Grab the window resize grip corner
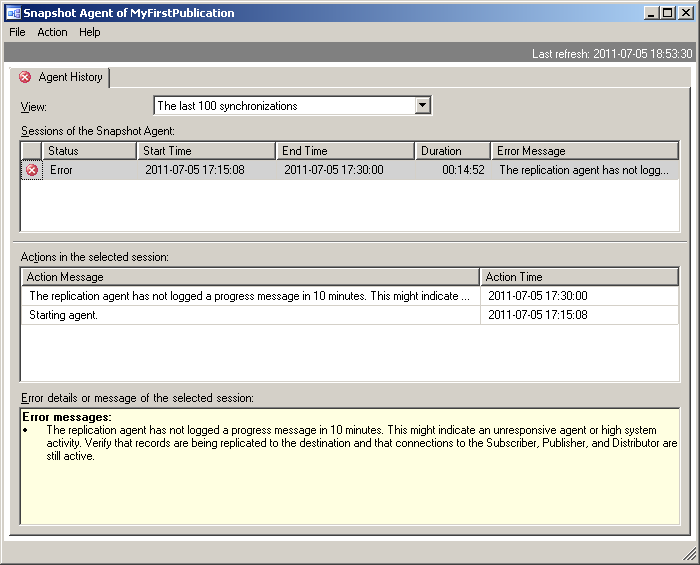Viewport: 700px width, 565px height. pos(690,554)
